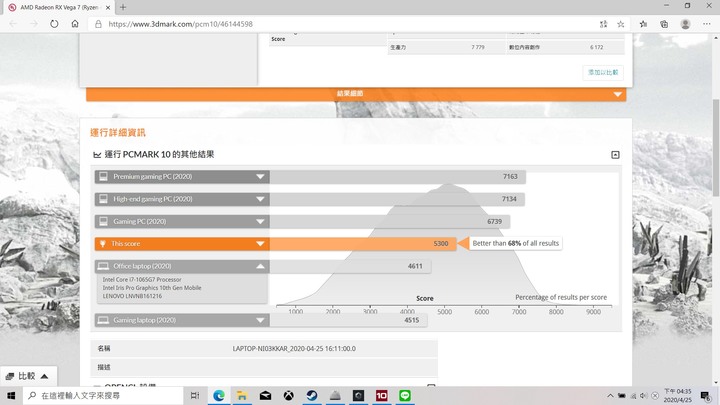Show hidden system tray icons
Viewport: 720px width, 405px height.
point(610,395)
